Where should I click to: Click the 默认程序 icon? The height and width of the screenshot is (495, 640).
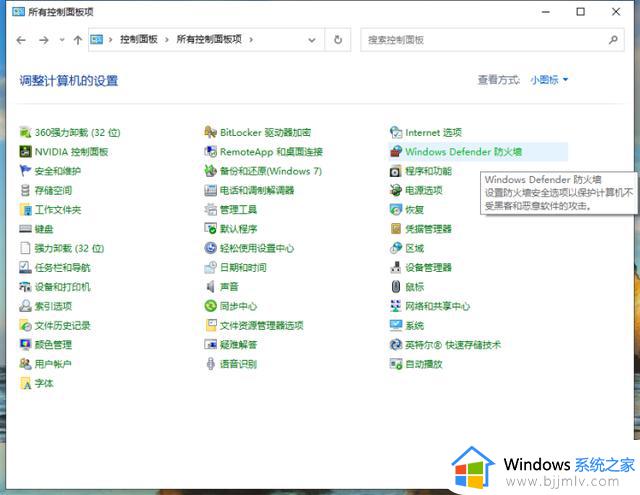click(211, 229)
